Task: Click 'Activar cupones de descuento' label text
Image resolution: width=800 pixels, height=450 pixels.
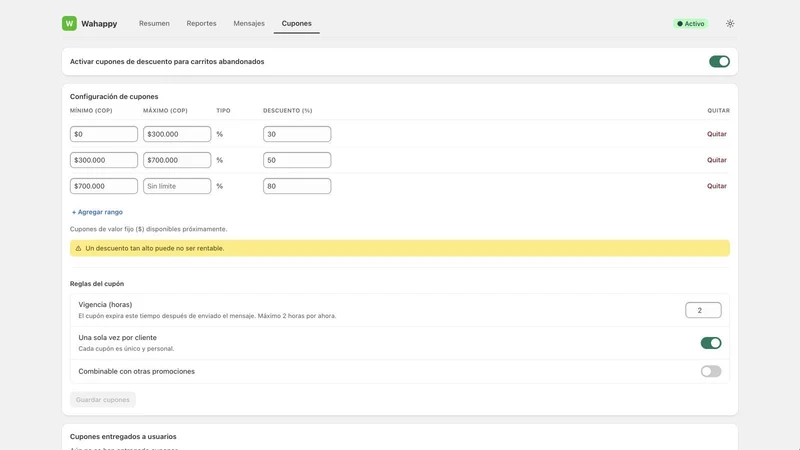Action: click(x=167, y=62)
